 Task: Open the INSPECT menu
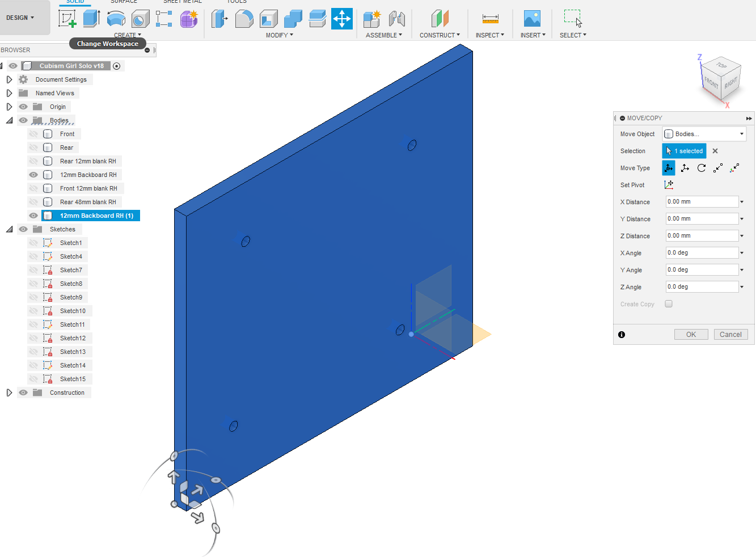(x=490, y=35)
